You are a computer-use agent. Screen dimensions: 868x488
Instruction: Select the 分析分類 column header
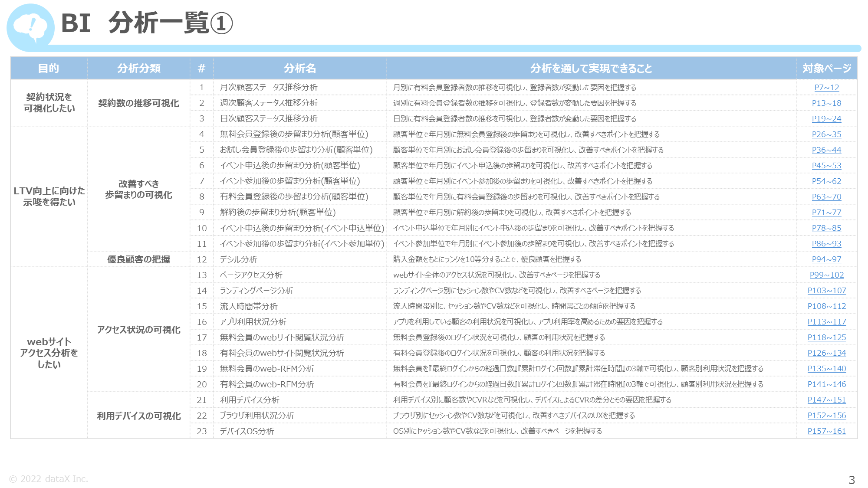point(138,68)
